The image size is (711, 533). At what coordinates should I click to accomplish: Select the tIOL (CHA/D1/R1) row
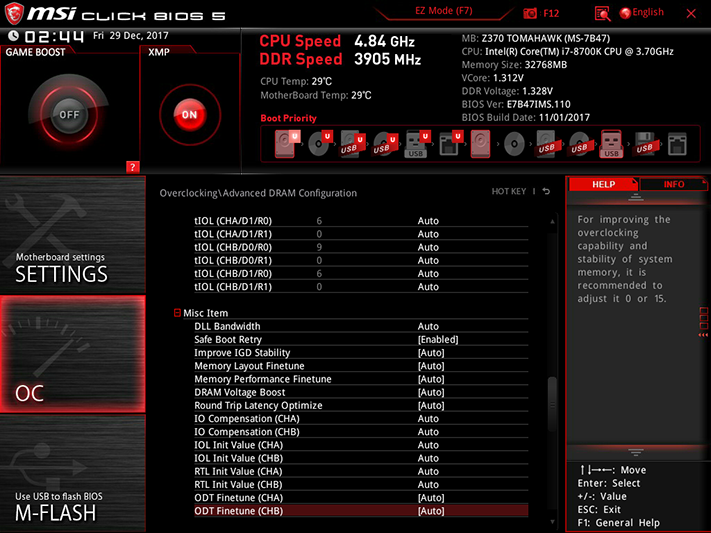pyautogui.click(x=361, y=234)
